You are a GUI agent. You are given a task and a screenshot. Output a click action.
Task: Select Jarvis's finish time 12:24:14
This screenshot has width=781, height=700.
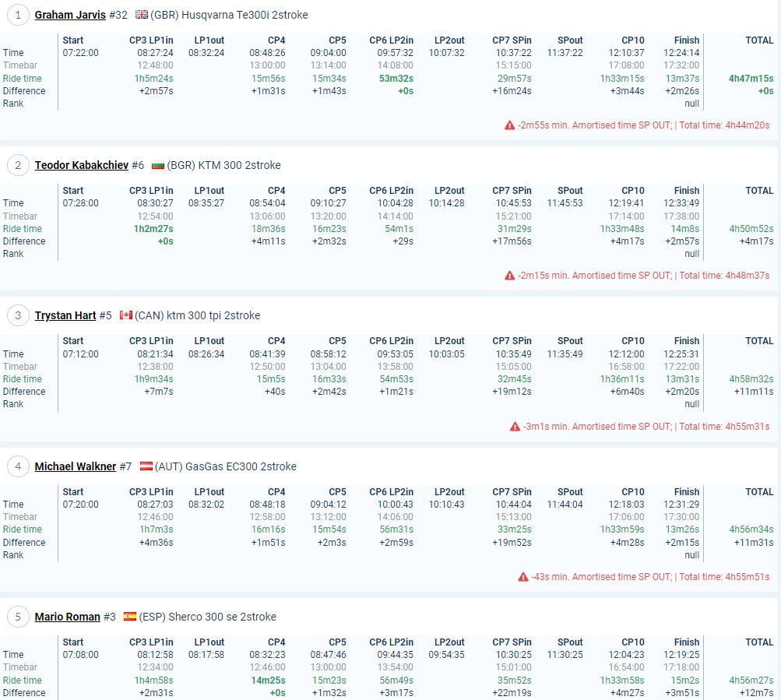pos(681,53)
